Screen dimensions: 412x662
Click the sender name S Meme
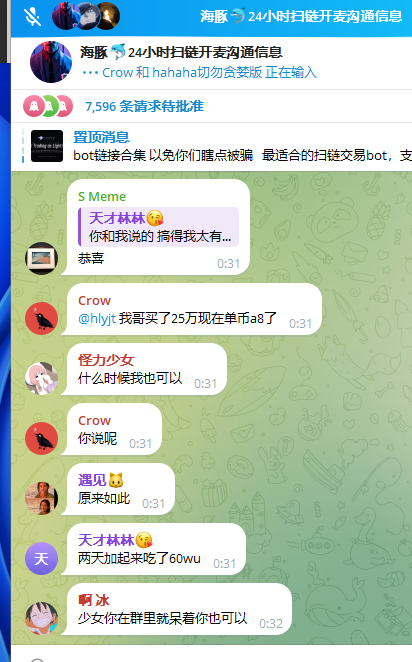tap(102, 197)
